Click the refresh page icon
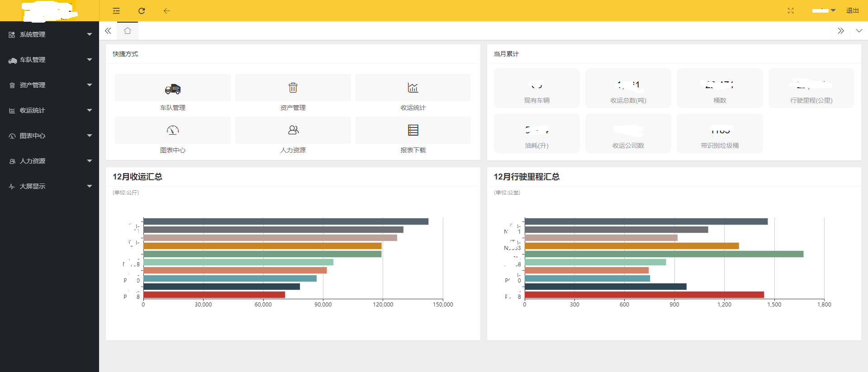868x372 pixels. pos(142,10)
